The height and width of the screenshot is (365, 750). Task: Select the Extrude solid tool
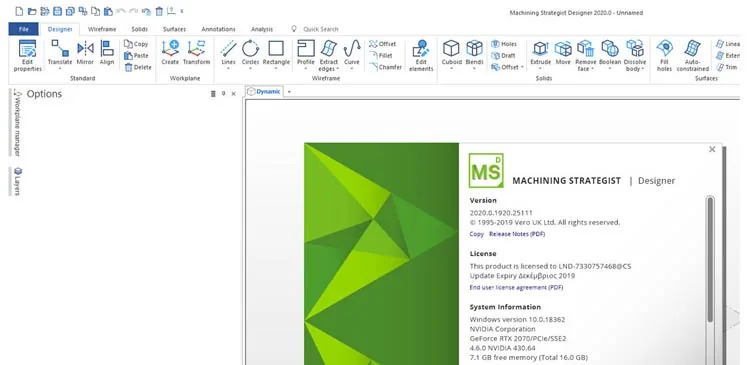tap(540, 48)
